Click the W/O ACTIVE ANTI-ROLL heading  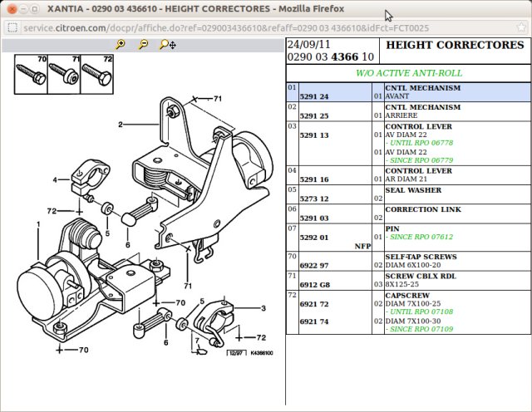[x=409, y=73]
